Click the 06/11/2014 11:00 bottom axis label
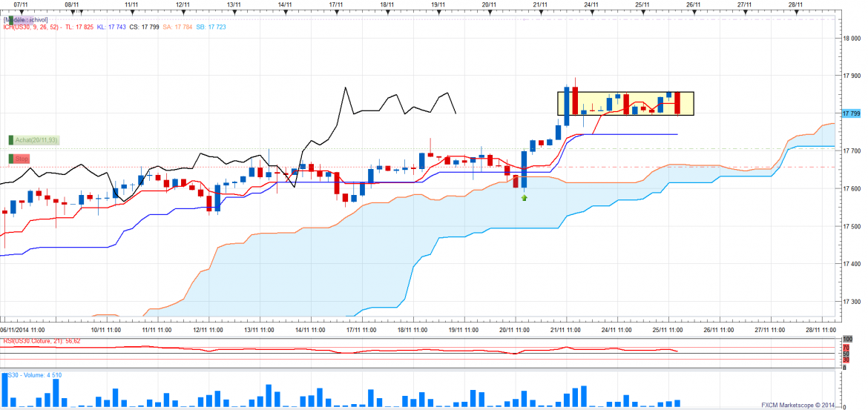868x410 pixels. [23, 328]
